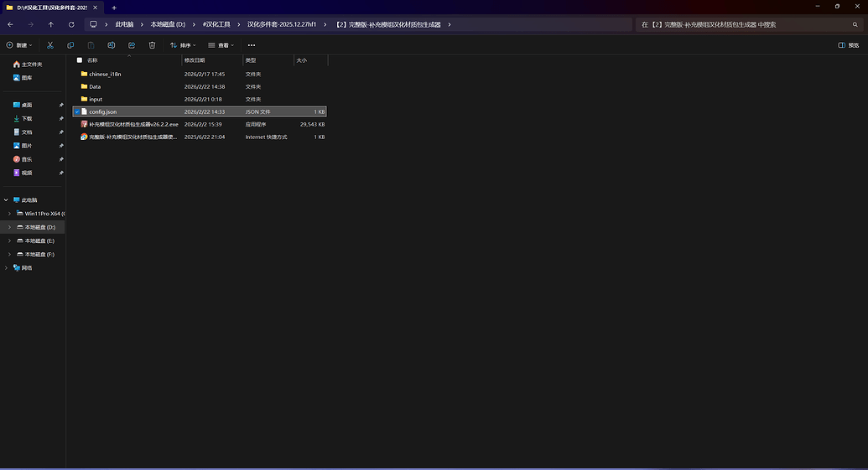Expand the 本地磁盘 (F:) tree node
Viewport: 868px width, 470px height.
pos(9,254)
